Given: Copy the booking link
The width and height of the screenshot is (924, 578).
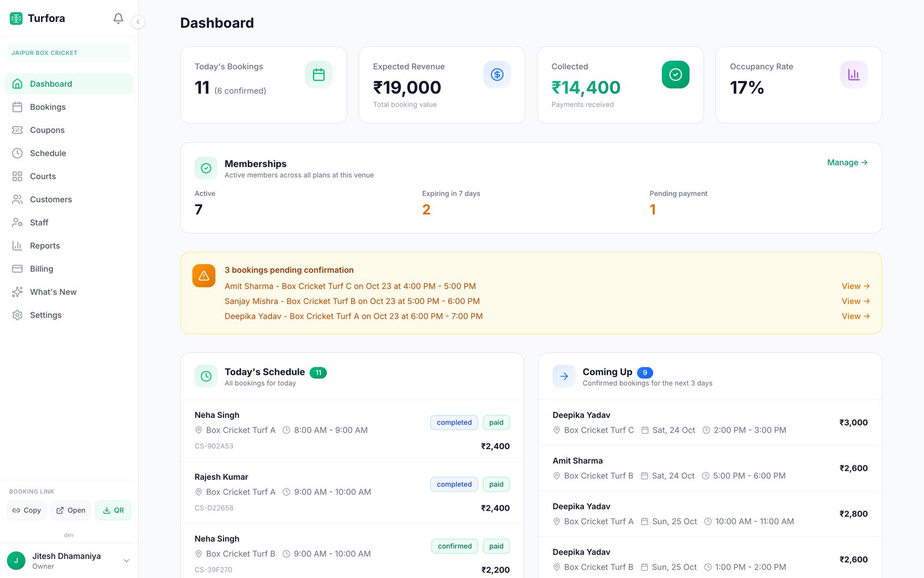Looking at the screenshot, I should click(x=27, y=510).
